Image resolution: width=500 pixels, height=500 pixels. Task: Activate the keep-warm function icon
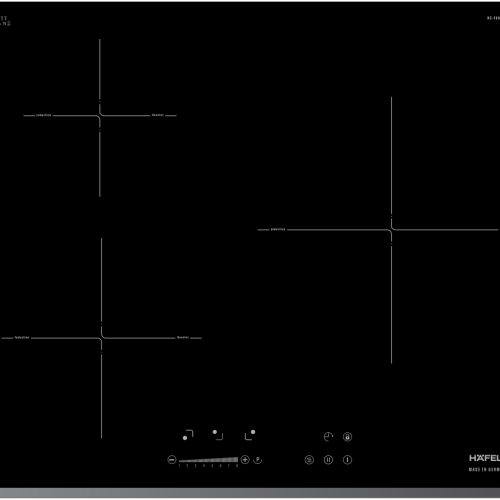(x=309, y=460)
